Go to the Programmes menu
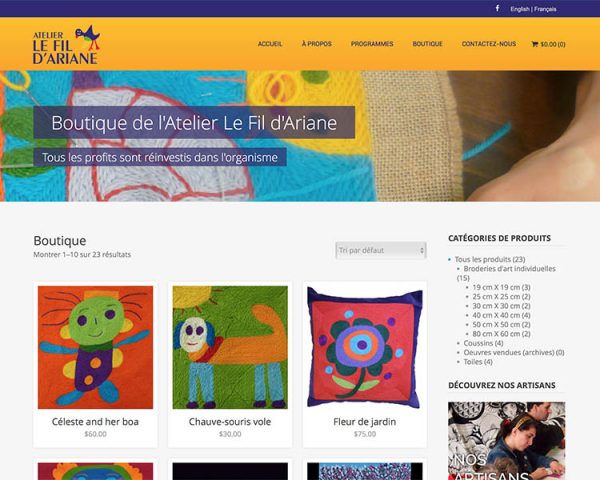The height and width of the screenshot is (480, 600). [x=372, y=44]
